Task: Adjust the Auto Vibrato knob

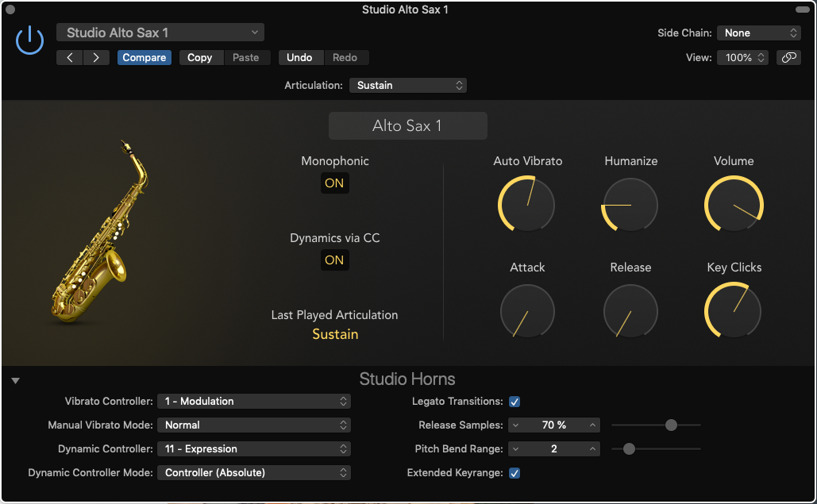Action: click(x=526, y=204)
